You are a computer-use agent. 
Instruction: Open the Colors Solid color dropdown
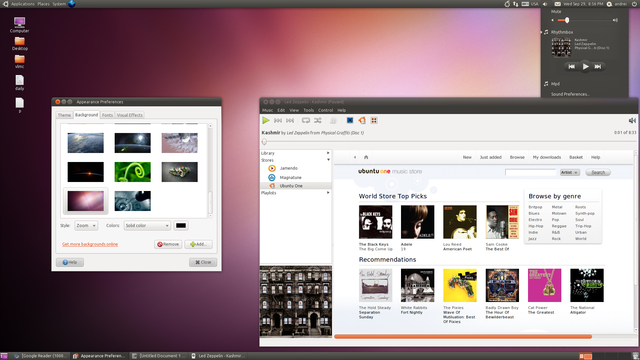(x=147, y=225)
